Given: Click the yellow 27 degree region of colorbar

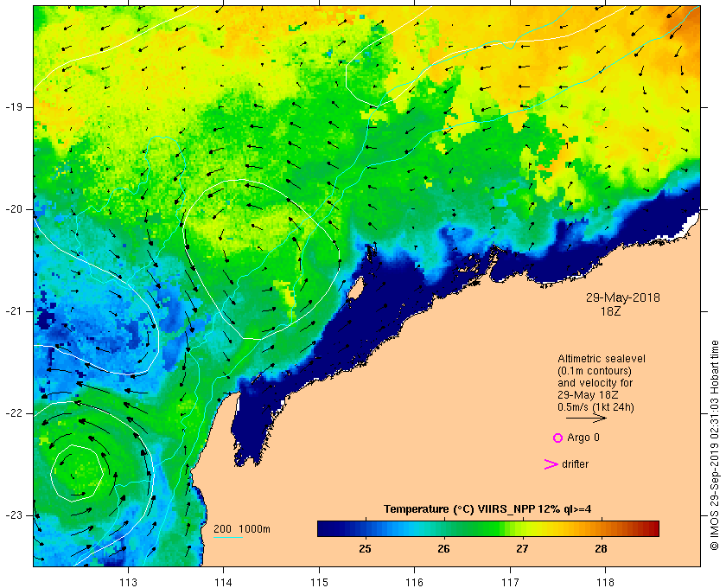Looking at the screenshot, I should click(x=523, y=528).
